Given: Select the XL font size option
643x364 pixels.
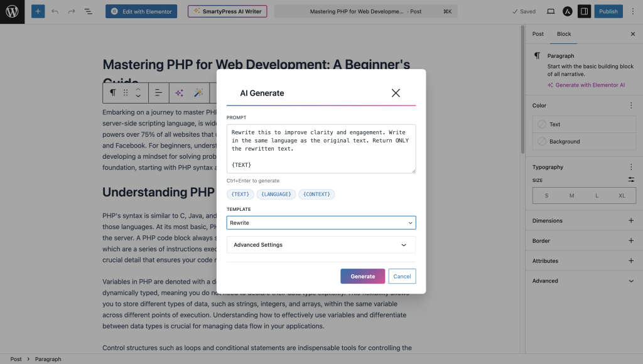Looking at the screenshot, I should (x=622, y=195).
